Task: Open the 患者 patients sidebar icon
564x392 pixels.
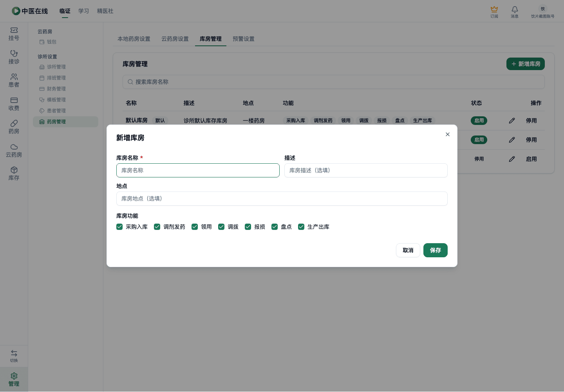Action: [14, 77]
